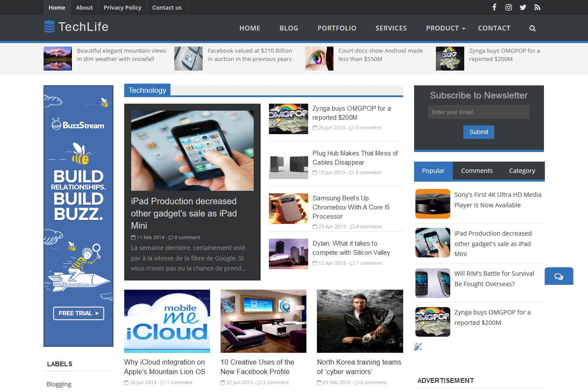This screenshot has width=588, height=392.
Task: Open the RSS feed icon
Action: [x=537, y=7]
